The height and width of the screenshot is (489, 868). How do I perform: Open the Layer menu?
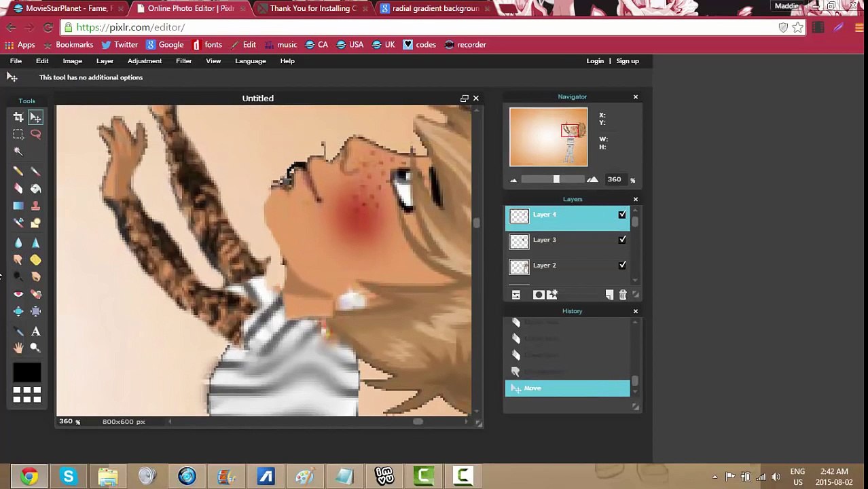105,61
